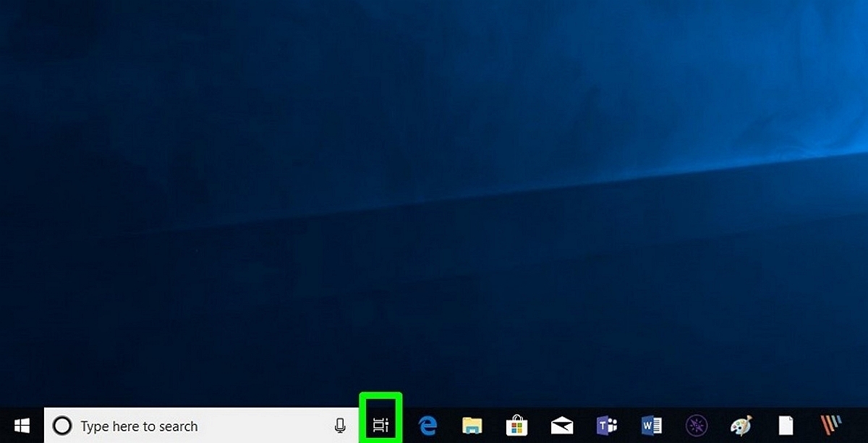Open the Paint application

pyautogui.click(x=741, y=426)
